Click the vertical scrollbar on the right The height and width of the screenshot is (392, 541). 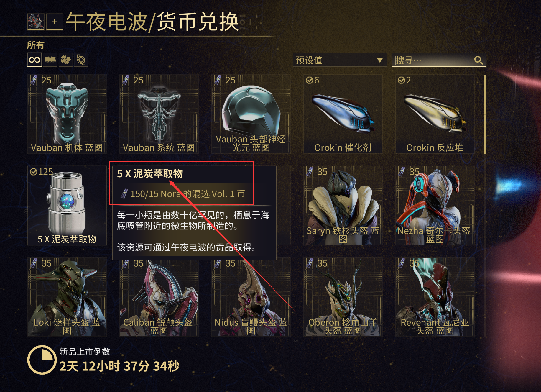point(485,114)
